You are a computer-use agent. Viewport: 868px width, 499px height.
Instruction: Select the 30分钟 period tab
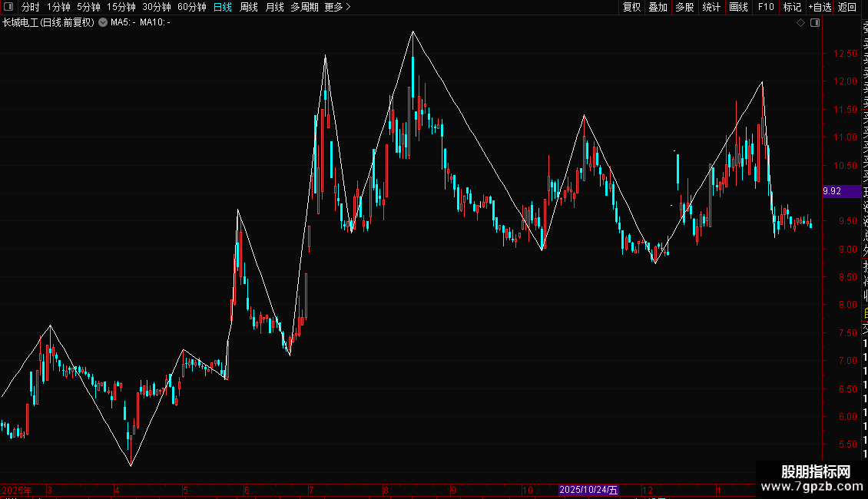tap(157, 7)
